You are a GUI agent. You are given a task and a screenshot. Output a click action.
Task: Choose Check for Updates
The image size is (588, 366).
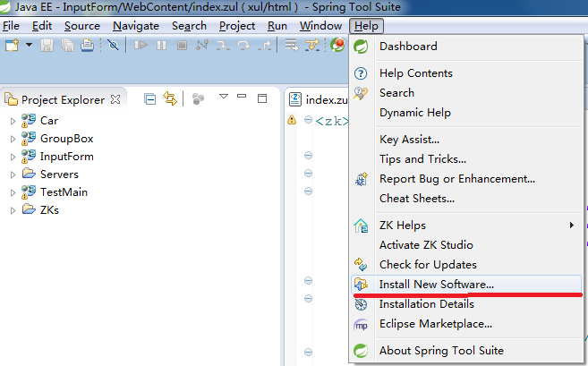[466, 265]
